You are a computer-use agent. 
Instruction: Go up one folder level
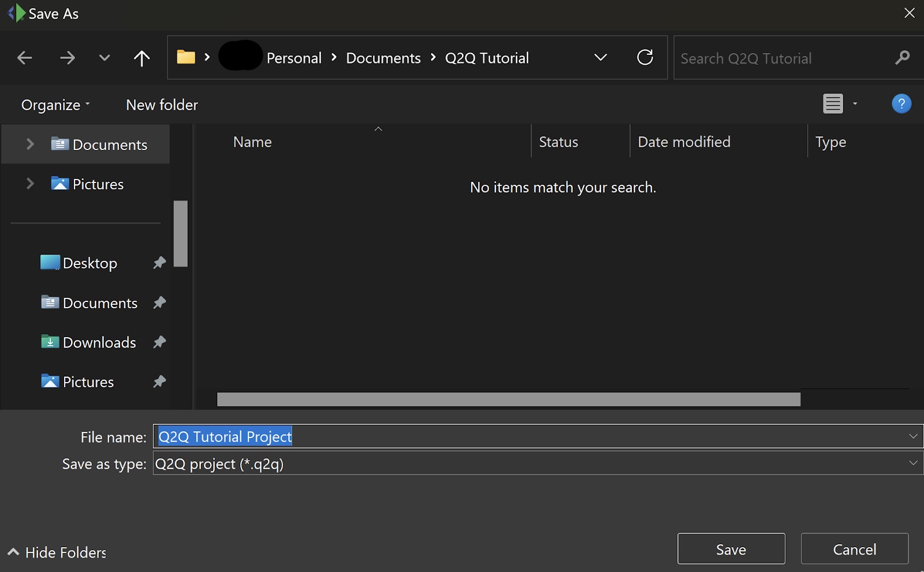point(141,58)
